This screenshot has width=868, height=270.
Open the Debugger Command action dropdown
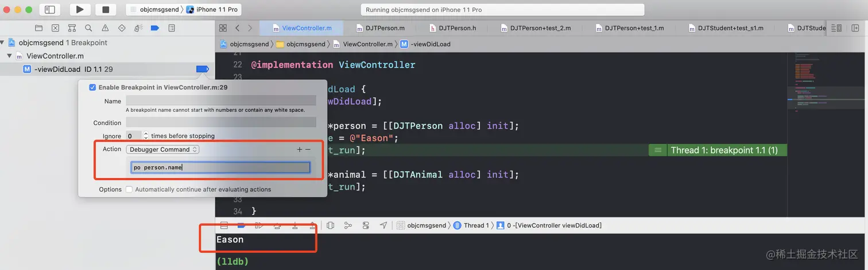[162, 149]
